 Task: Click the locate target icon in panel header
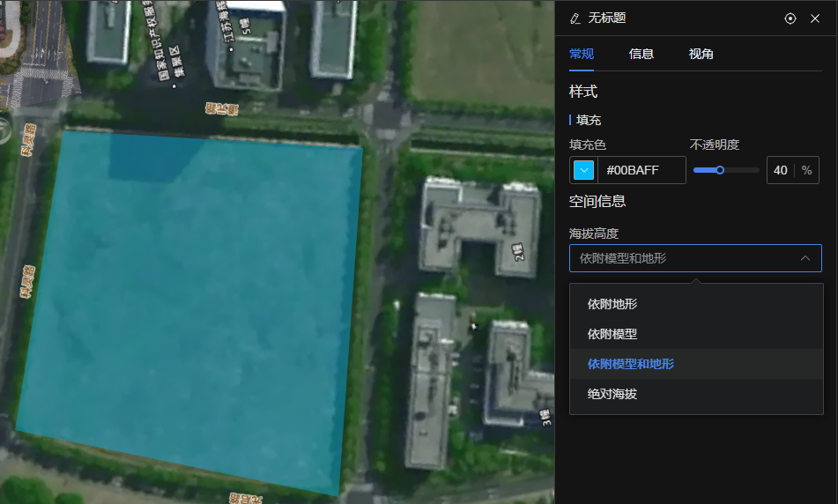(790, 19)
